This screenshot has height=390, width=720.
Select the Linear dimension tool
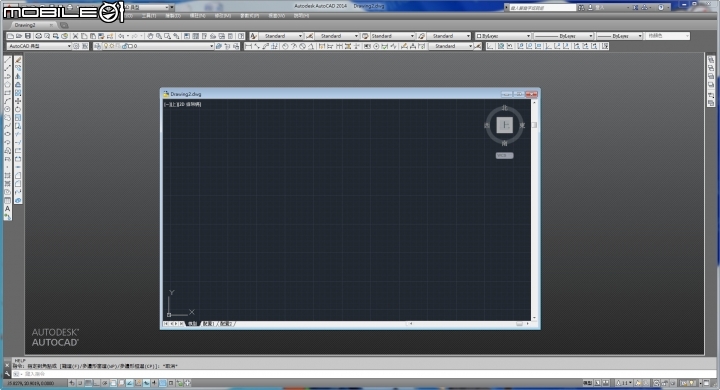(248, 46)
